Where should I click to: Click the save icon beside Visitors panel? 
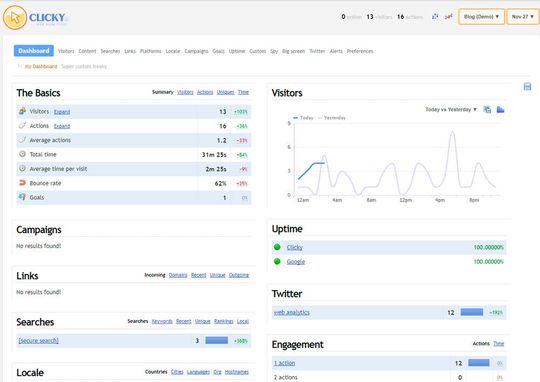click(527, 86)
